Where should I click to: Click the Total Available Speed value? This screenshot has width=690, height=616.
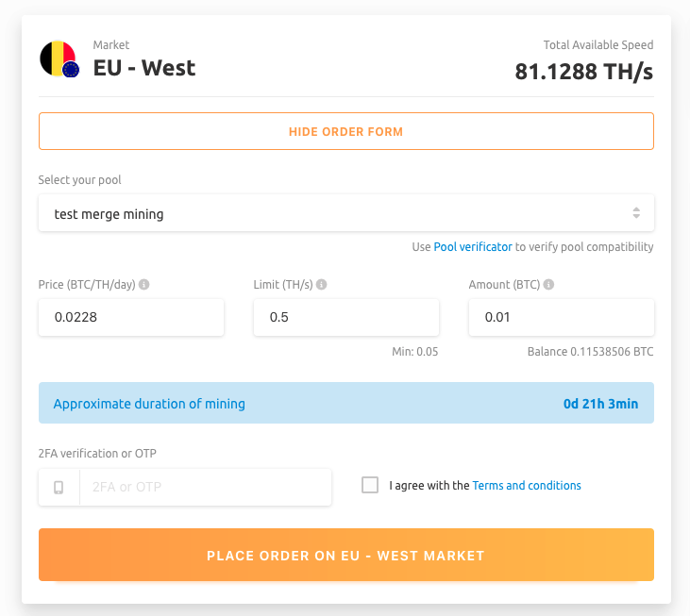click(x=583, y=72)
